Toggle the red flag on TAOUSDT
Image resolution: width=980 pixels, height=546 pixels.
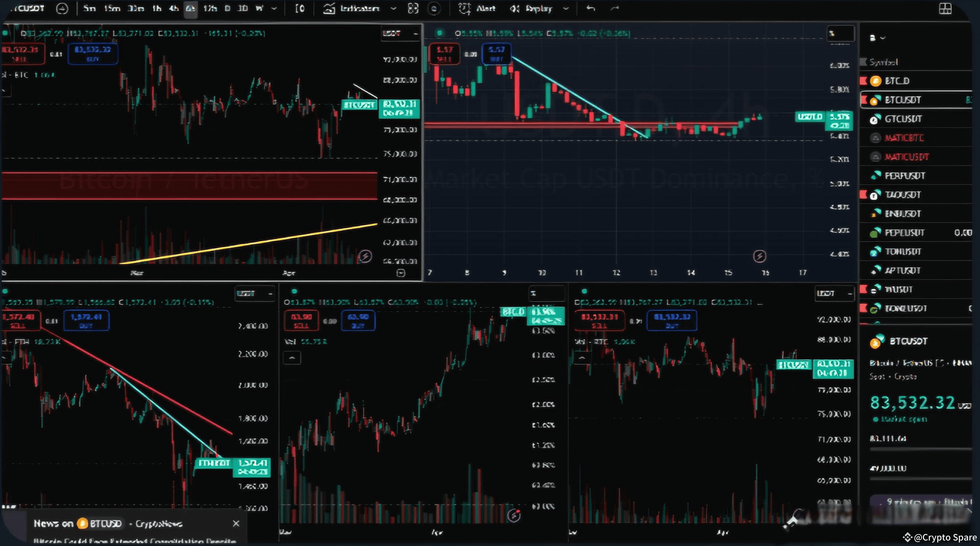(x=864, y=195)
